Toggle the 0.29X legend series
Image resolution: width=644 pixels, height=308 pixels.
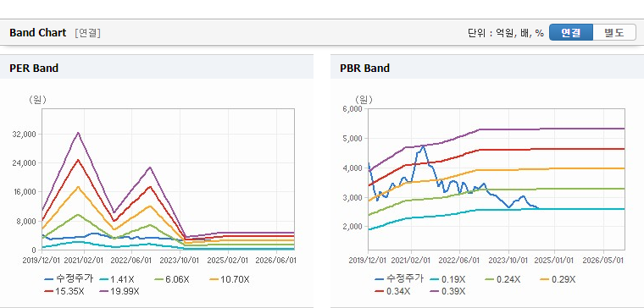(x=557, y=279)
